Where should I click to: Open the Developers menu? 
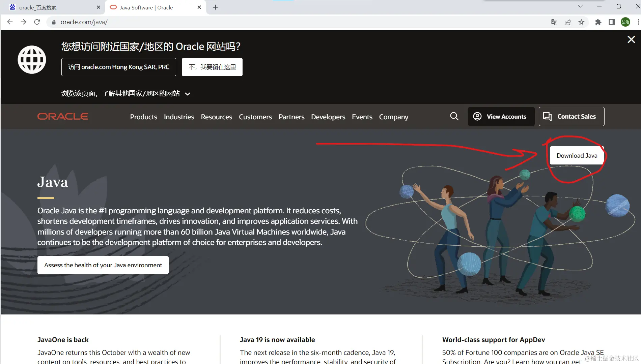[328, 117]
